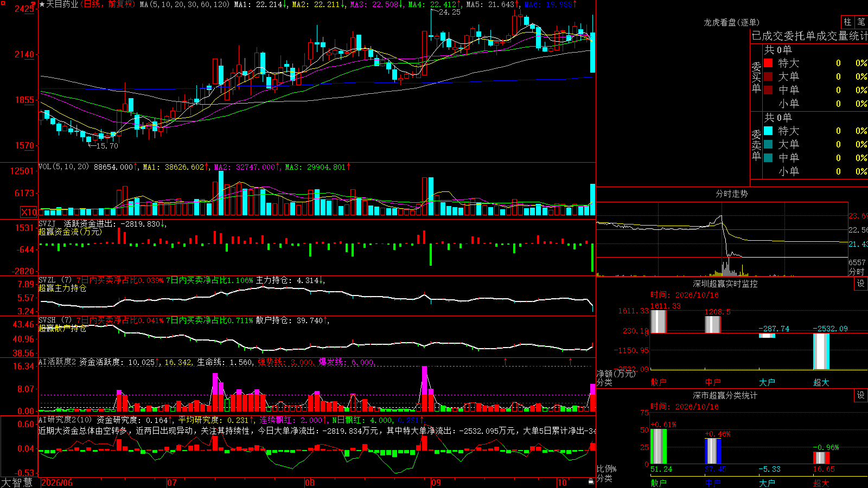Click the dark red 大单 buy-order swatch
Screen dimensions: 868x488
click(768, 76)
